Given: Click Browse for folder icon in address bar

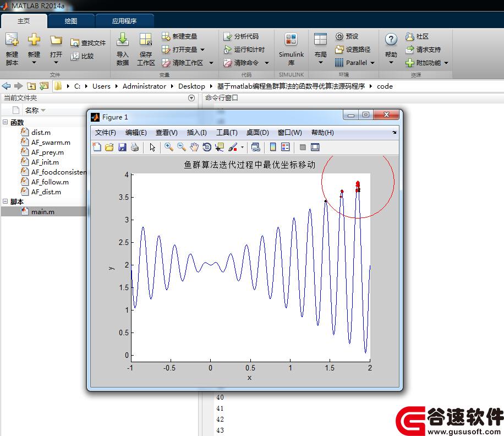Looking at the screenshot, I should (x=44, y=86).
